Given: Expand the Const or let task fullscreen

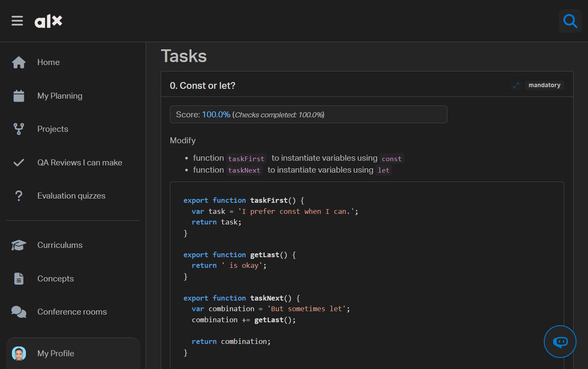Looking at the screenshot, I should pyautogui.click(x=516, y=85).
